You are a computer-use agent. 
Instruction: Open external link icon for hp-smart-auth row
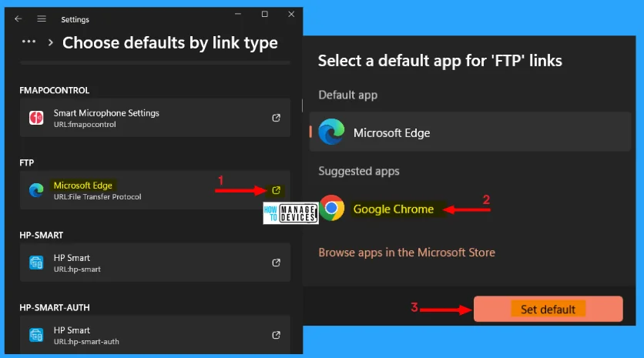276,335
